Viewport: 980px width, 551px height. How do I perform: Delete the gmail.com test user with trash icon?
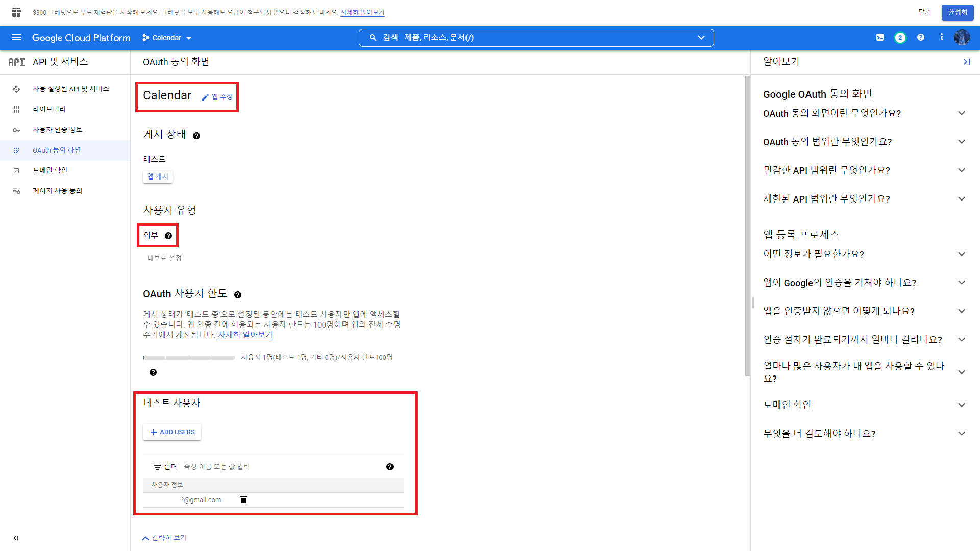click(243, 499)
